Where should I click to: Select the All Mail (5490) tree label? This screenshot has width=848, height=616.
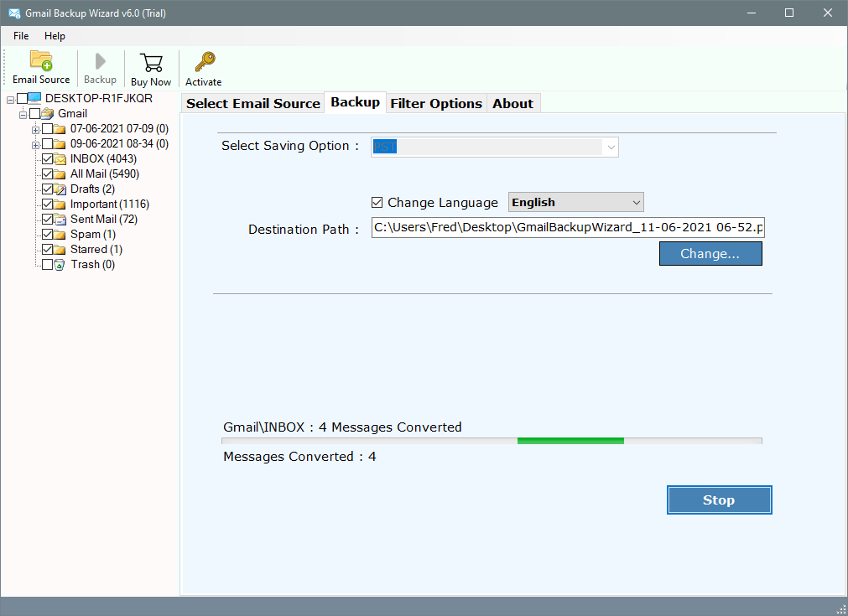click(x=105, y=174)
